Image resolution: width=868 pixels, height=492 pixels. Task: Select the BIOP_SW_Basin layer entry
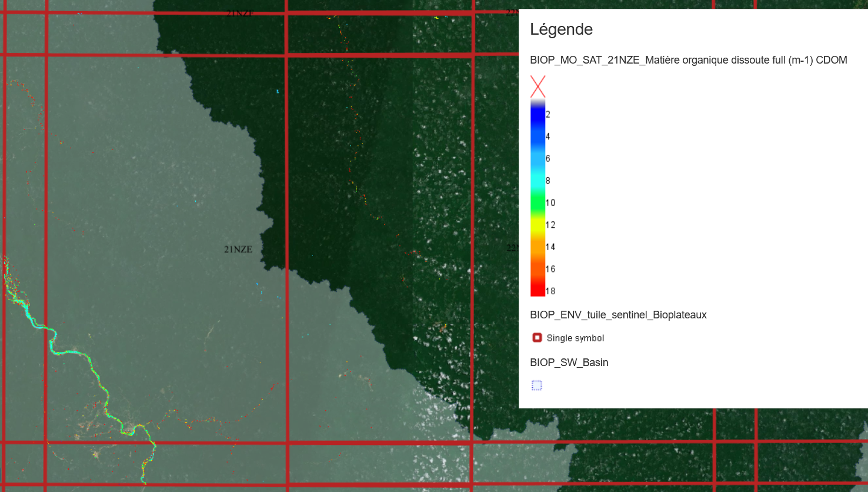569,363
